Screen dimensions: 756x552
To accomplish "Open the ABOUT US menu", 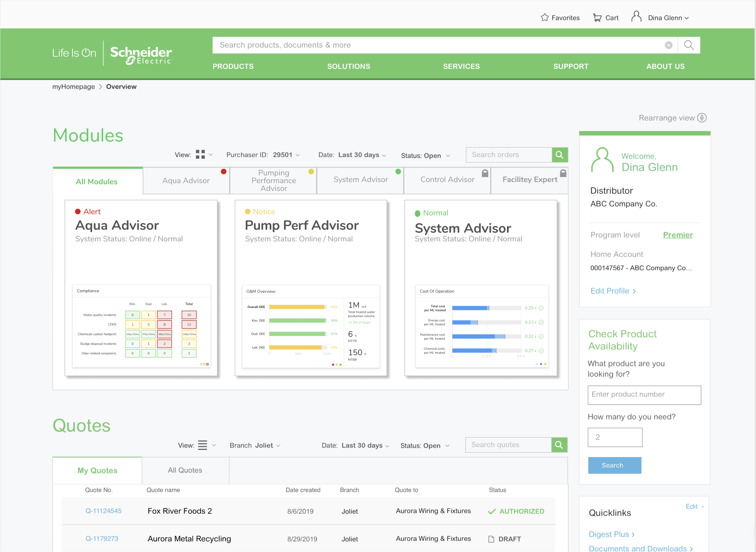I will 665,67.
